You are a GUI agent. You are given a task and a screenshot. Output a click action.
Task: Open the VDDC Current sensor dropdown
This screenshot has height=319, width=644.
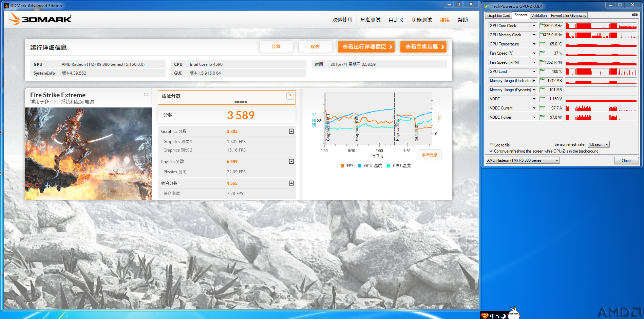click(534, 108)
